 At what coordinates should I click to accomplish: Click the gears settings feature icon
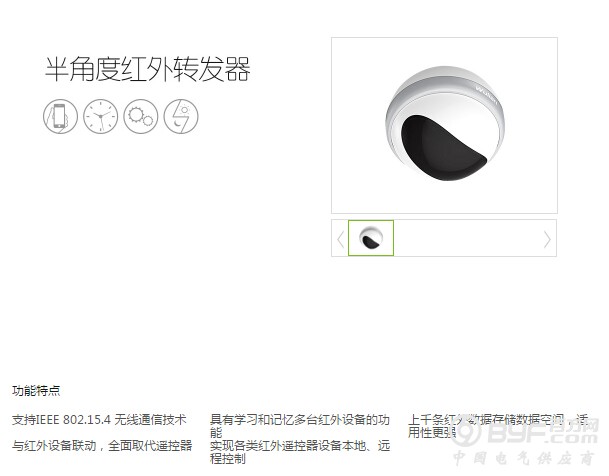141,116
